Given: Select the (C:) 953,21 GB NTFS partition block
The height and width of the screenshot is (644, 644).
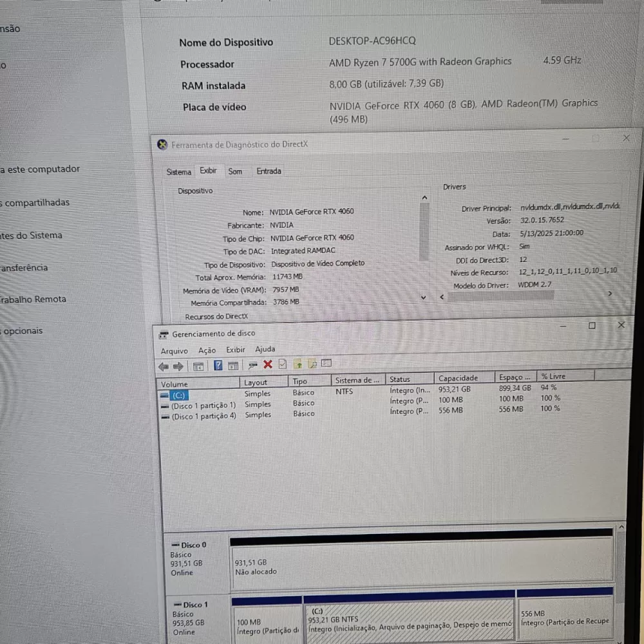Looking at the screenshot, I should pos(409,618).
